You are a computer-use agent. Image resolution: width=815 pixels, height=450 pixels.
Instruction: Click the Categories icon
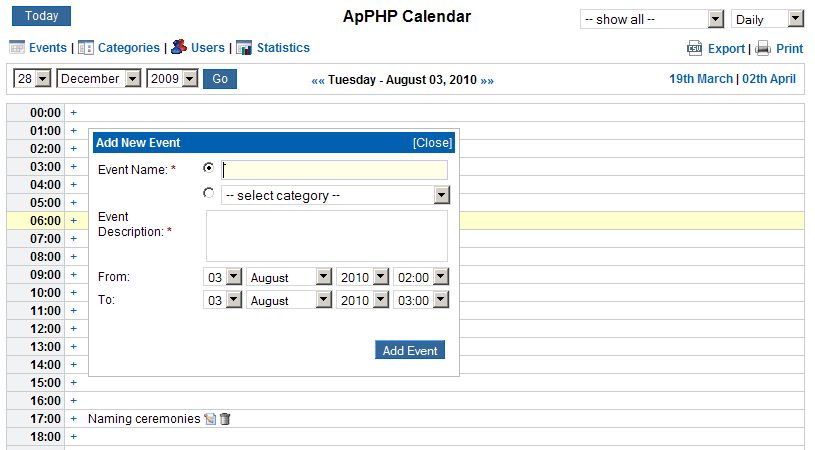tap(86, 47)
